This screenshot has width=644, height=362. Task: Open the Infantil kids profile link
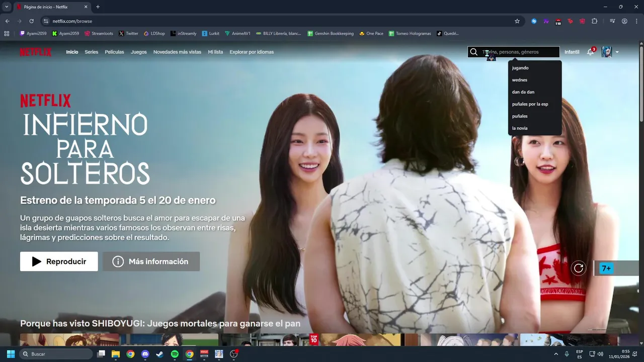point(572,52)
